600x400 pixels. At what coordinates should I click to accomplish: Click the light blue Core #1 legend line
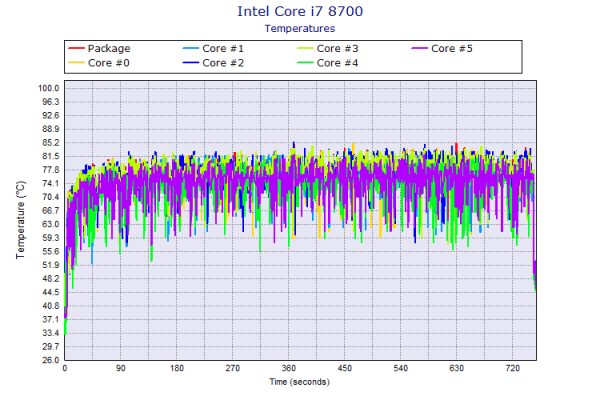point(191,48)
